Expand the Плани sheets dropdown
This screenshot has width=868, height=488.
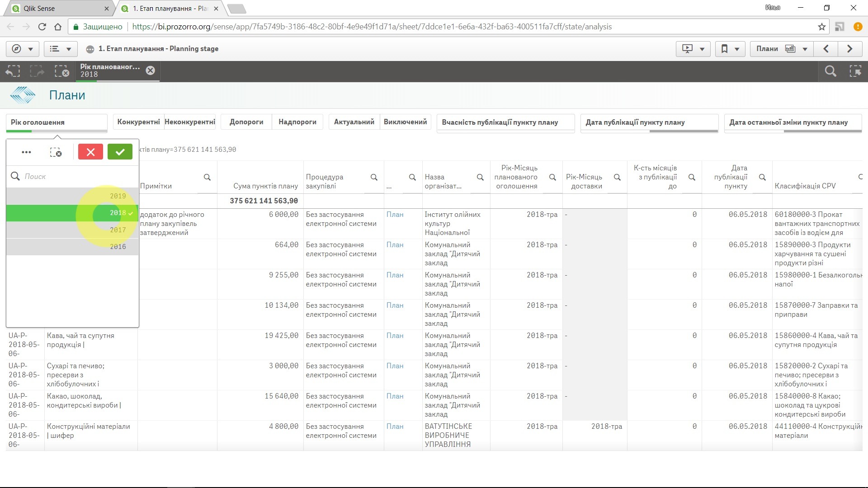[782, 49]
